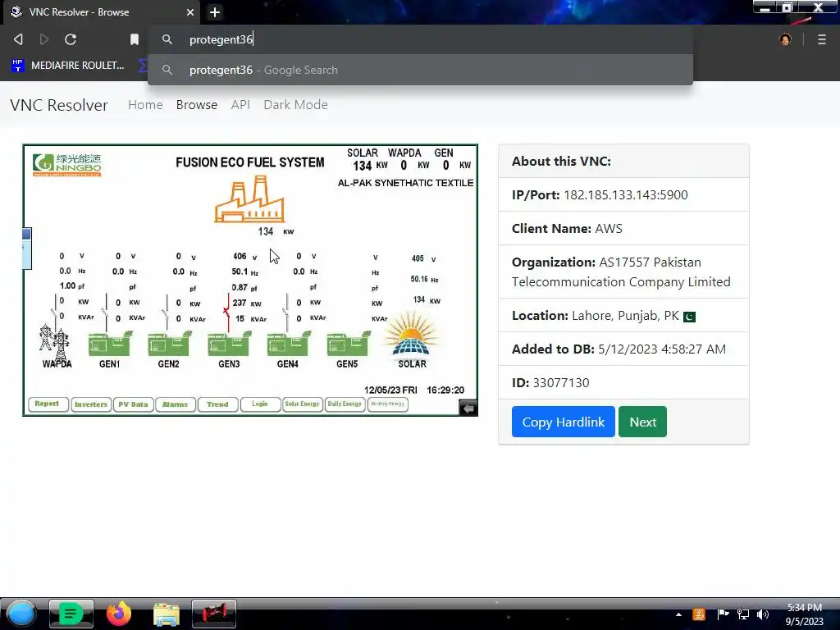Click the GEN1 generator icon
Viewport: 840px width, 630px height.
[x=110, y=344]
